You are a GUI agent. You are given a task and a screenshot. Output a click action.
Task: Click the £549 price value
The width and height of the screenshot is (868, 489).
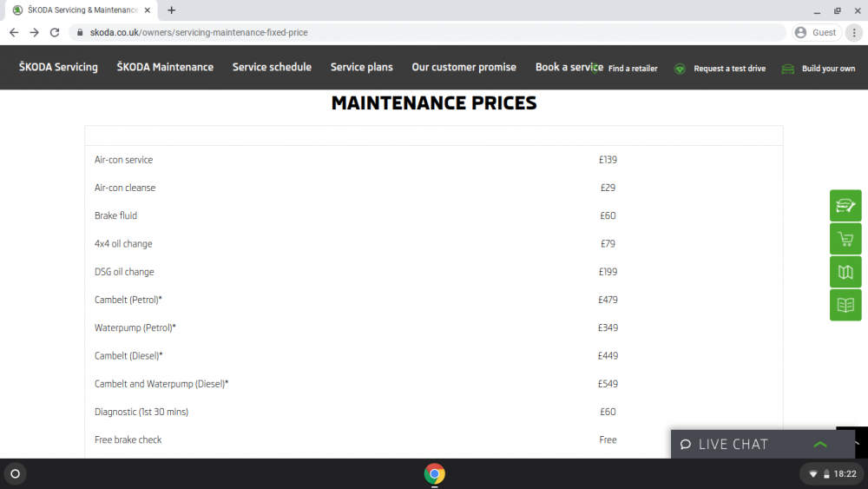tap(608, 384)
